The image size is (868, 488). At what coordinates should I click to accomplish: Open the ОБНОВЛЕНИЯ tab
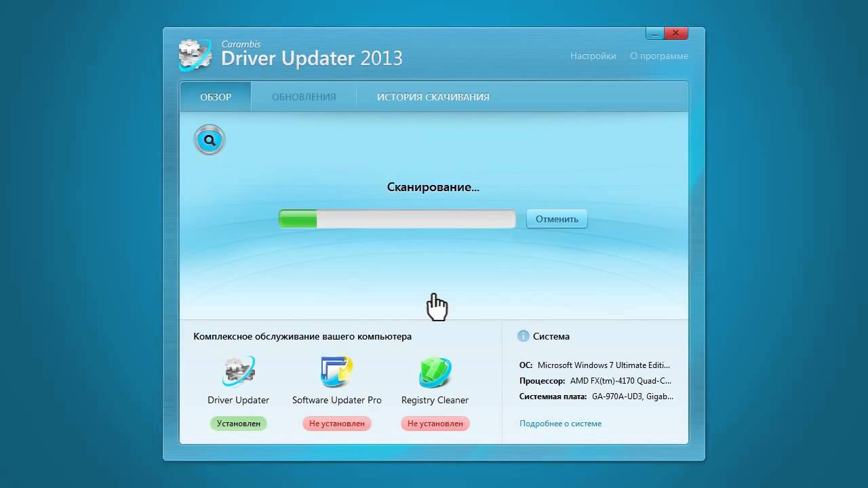pyautogui.click(x=304, y=97)
